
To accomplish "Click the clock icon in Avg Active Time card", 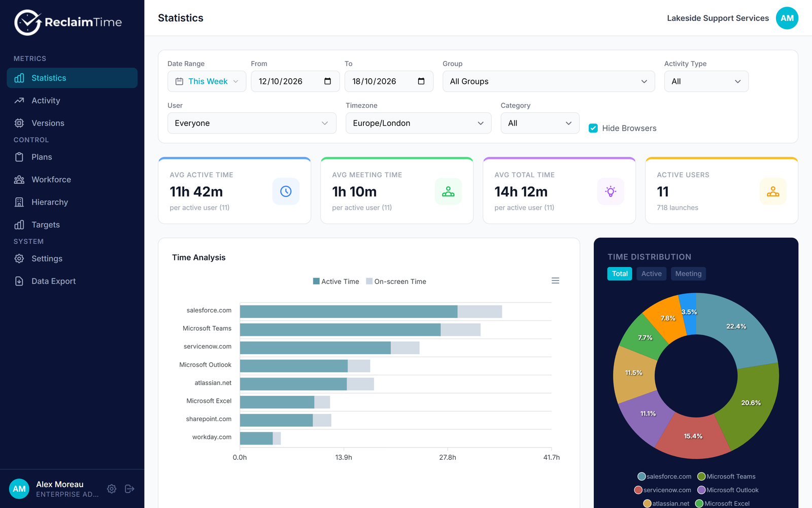I will tap(286, 192).
